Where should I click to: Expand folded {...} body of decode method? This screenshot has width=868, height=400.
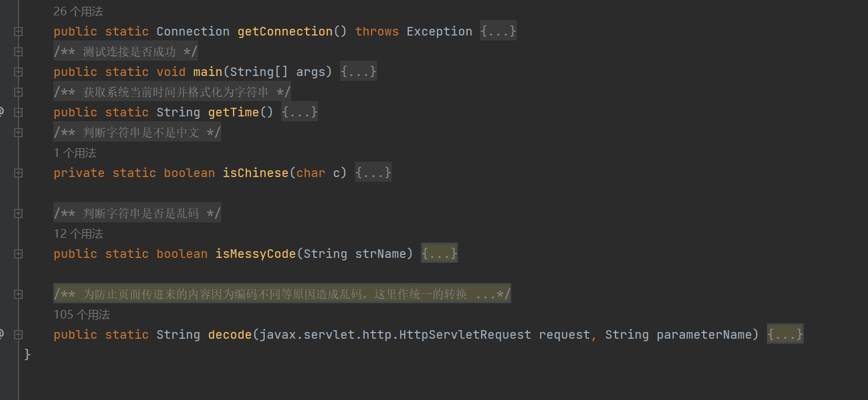tap(785, 334)
